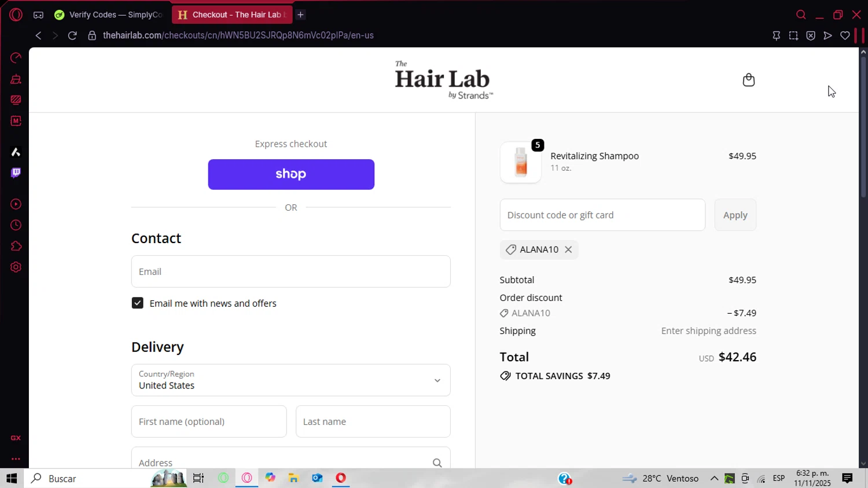Click the Apply discount button

pos(735,215)
